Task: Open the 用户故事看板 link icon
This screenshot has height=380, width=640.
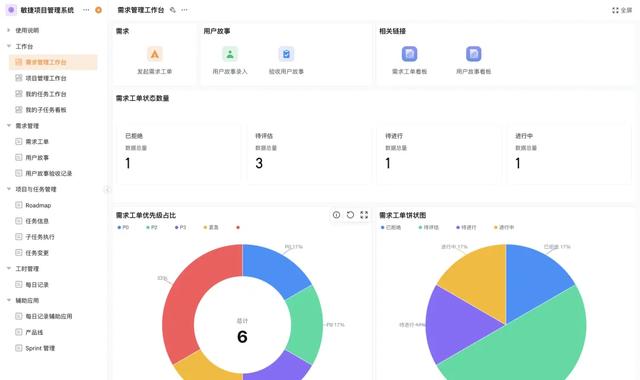Action: 473,54
